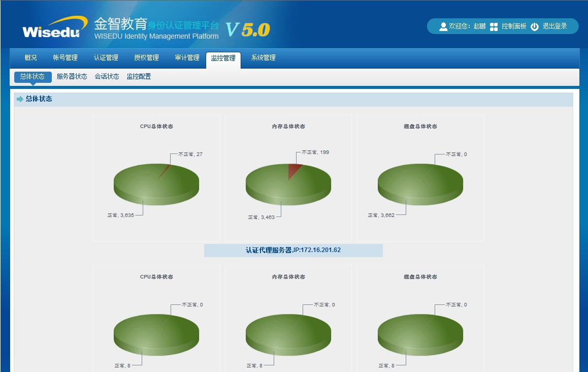The height and width of the screenshot is (372, 588).
Task: Open the 系统管理 tab
Action: point(264,58)
